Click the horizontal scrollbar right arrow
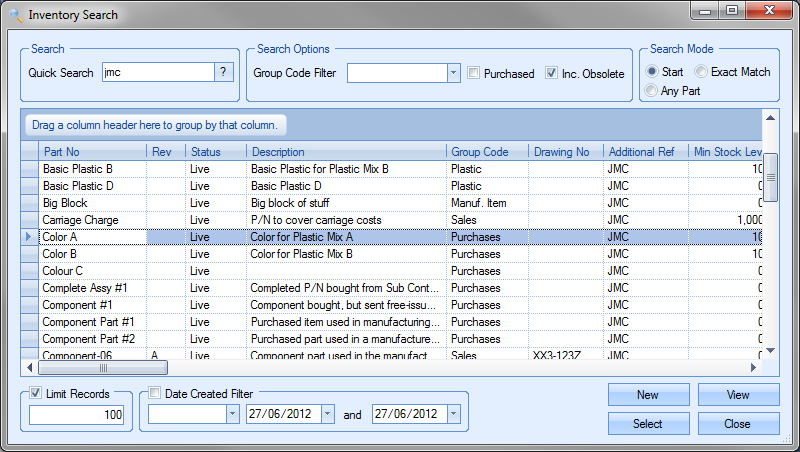The height and width of the screenshot is (452, 800). pos(755,367)
